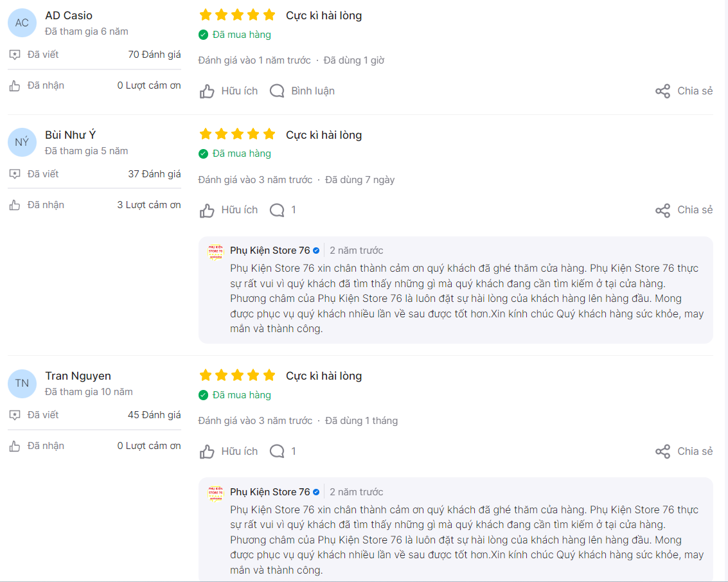The image size is (728, 582).
Task: Mark AD Casio's review as Hữu ích
Action: pyautogui.click(x=229, y=91)
